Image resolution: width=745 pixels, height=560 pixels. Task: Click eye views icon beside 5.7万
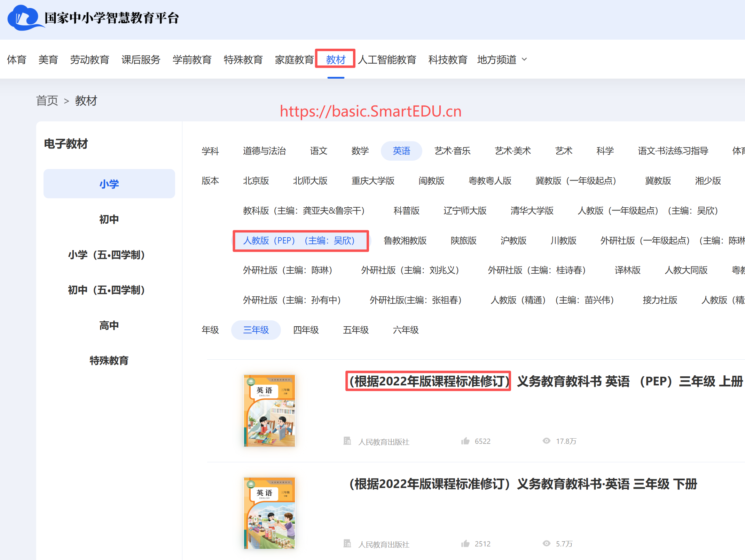[547, 543]
